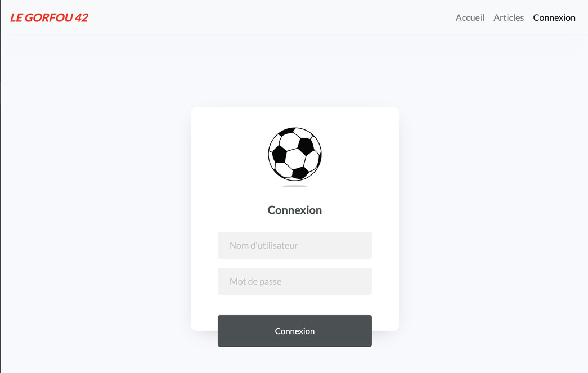
Task: Click the Mot de passe field
Action: pos(294,281)
